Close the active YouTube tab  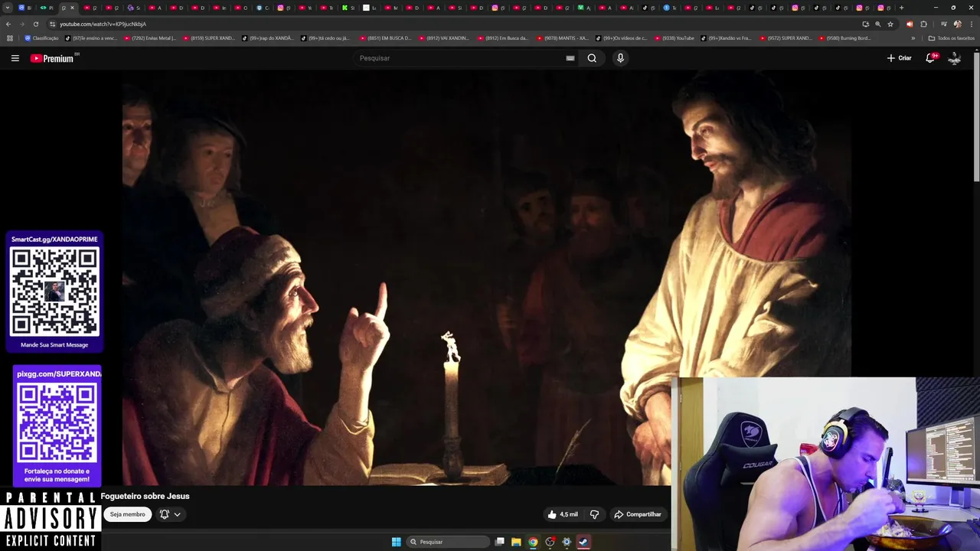(x=73, y=8)
